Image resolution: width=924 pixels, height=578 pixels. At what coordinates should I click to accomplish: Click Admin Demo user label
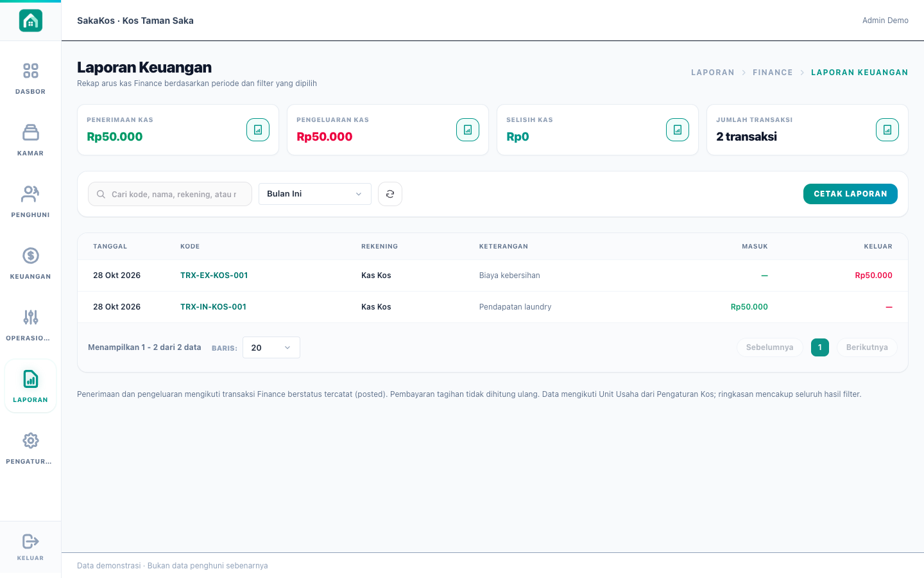885,21
